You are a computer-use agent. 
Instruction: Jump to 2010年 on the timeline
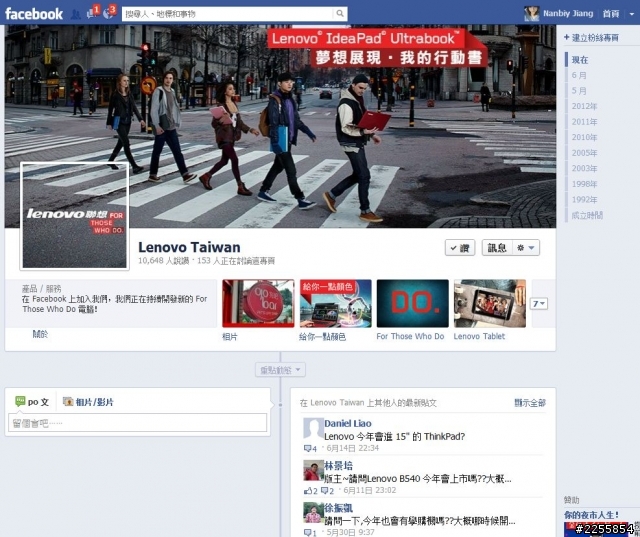click(x=584, y=138)
